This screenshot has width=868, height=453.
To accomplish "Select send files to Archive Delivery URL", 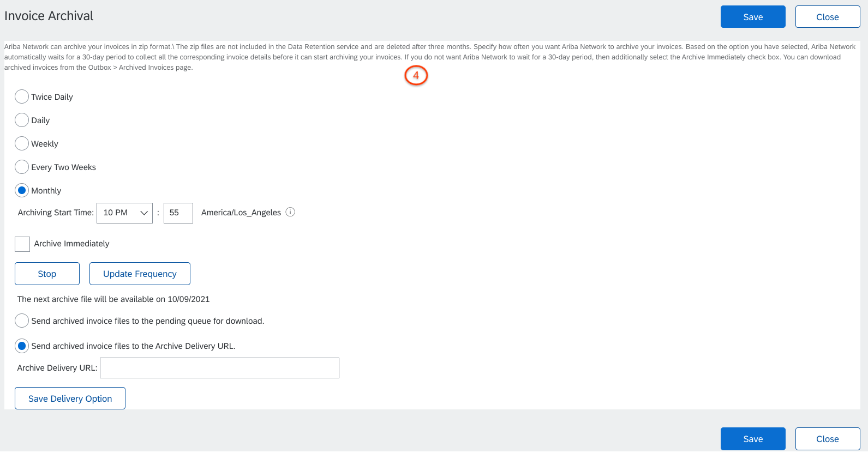I will [x=22, y=346].
